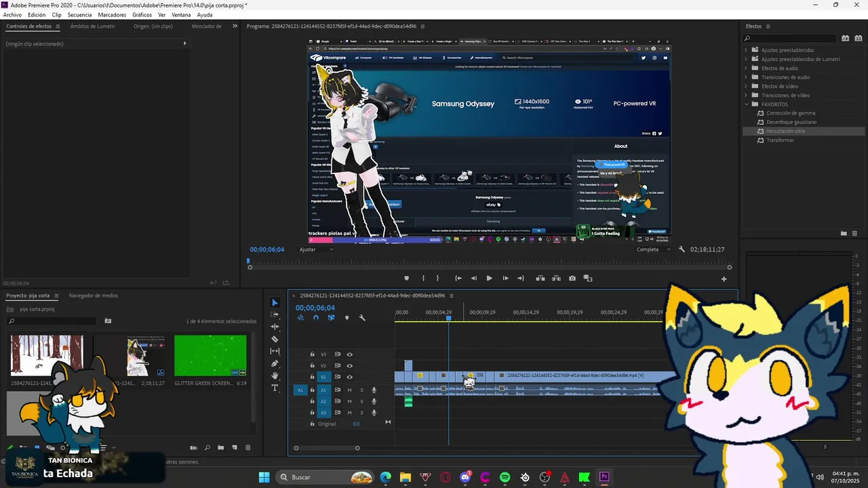Click Export Frame camera icon
The height and width of the screenshot is (488, 868).
[572, 278]
